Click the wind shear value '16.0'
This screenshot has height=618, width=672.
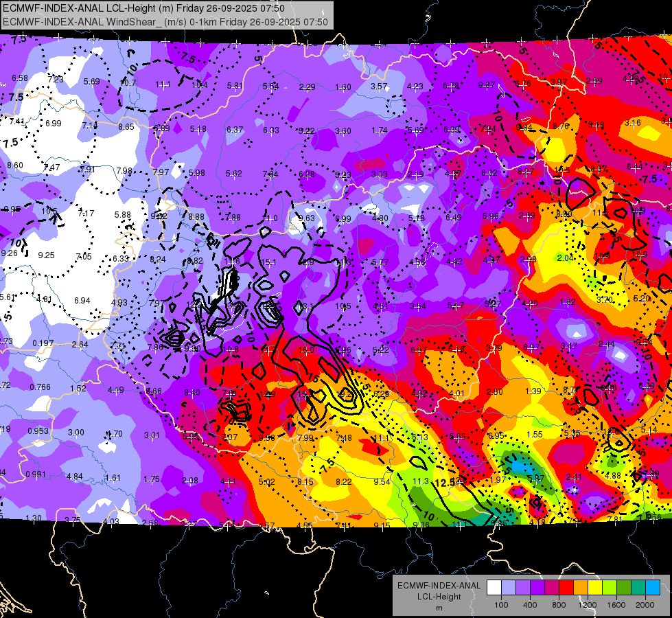pyautogui.click(x=305, y=350)
